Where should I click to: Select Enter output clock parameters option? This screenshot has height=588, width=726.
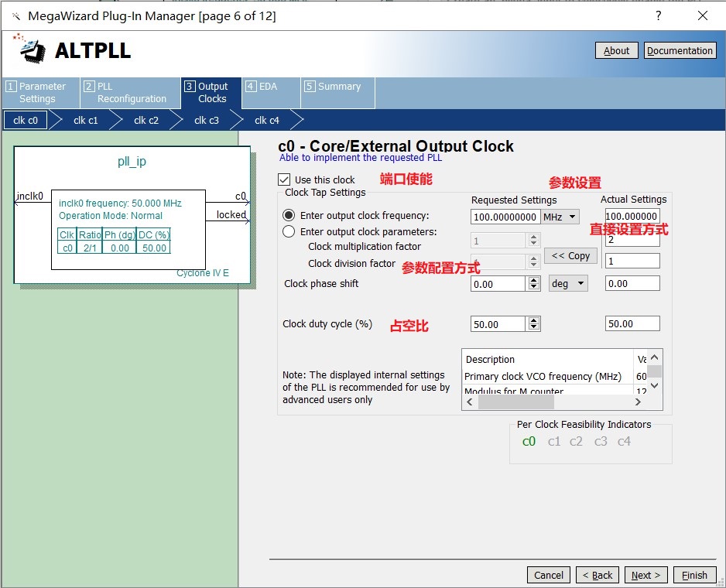pos(289,231)
